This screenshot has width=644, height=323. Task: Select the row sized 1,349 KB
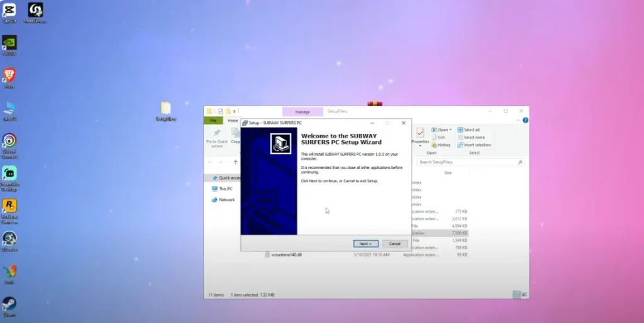coord(438,240)
